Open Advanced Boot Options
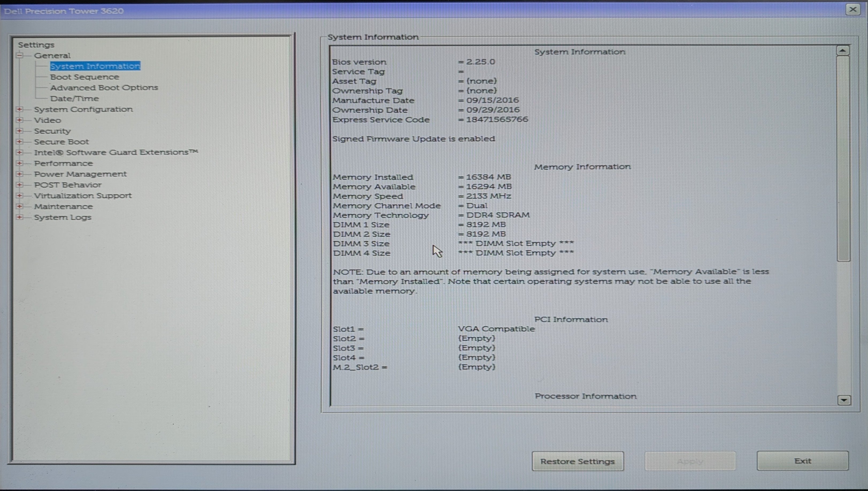868x491 pixels. click(104, 88)
